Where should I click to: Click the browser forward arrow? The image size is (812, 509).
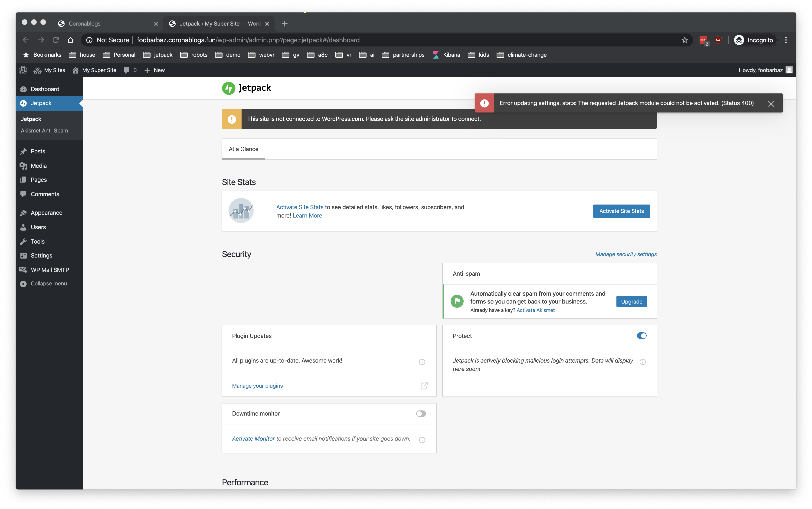pyautogui.click(x=41, y=40)
